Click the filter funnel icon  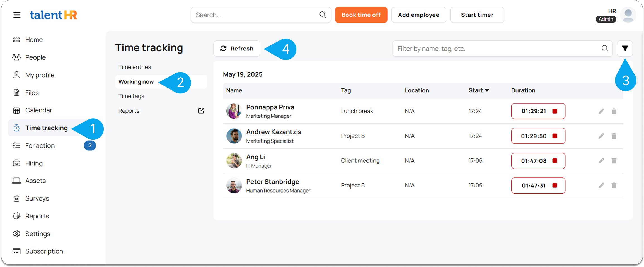coord(625,49)
